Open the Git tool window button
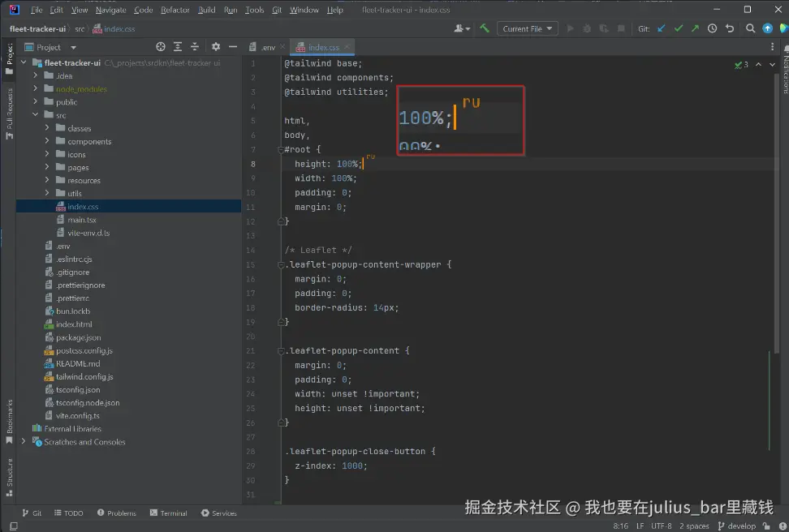 coord(31,513)
